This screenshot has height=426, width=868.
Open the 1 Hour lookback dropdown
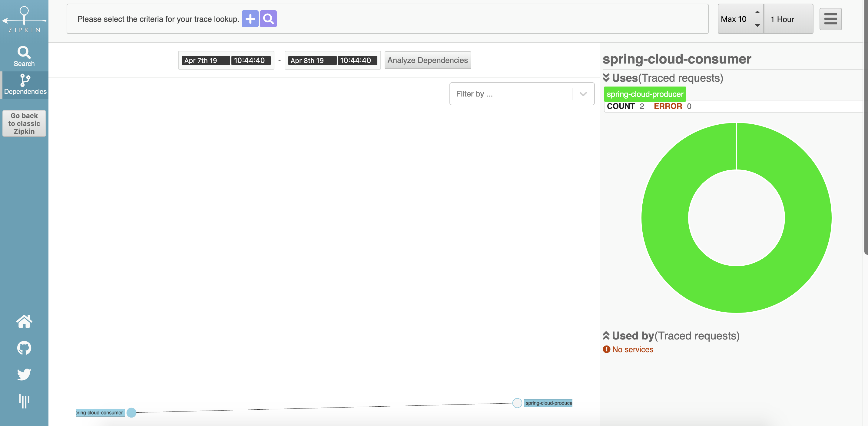[788, 19]
